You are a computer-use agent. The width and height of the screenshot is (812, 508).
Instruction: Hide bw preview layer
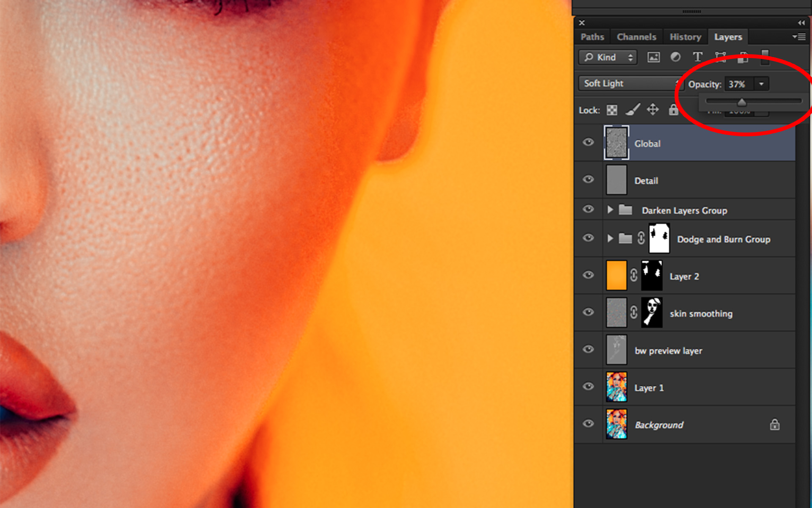(x=588, y=349)
